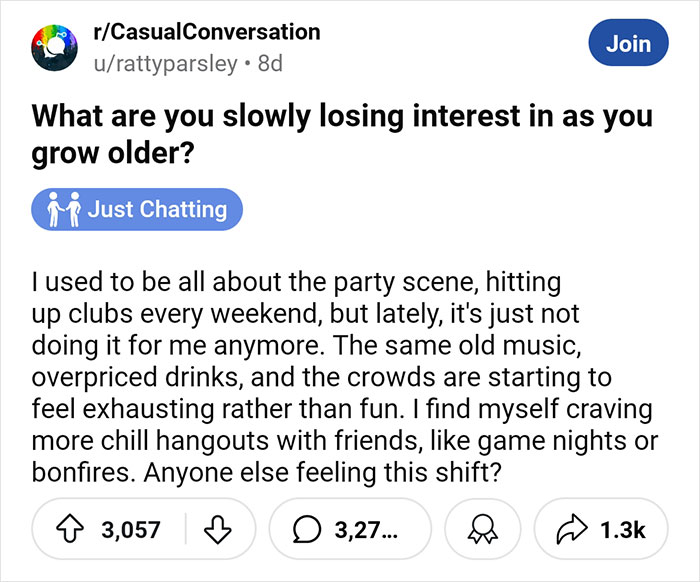The image size is (700, 582).
Task: Open the r/CasualConversation subreddit link
Action: tap(204, 32)
